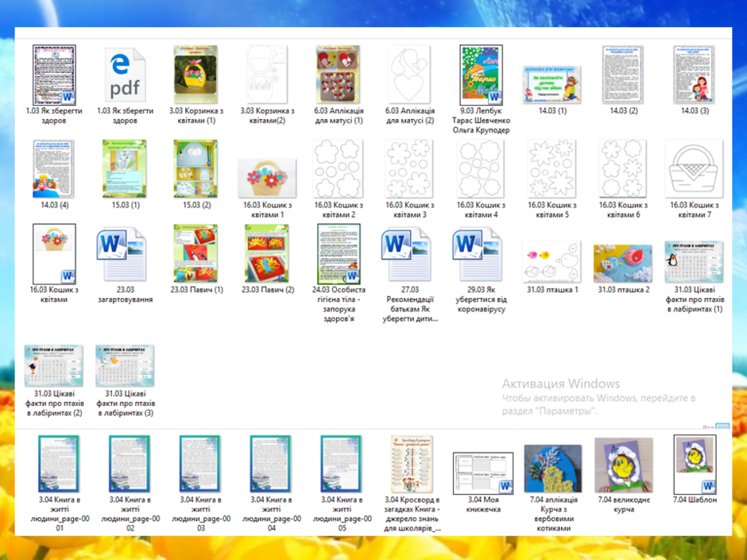Select image 31.03 пташка 1
The width and height of the screenshot is (747, 560).
[552, 261]
